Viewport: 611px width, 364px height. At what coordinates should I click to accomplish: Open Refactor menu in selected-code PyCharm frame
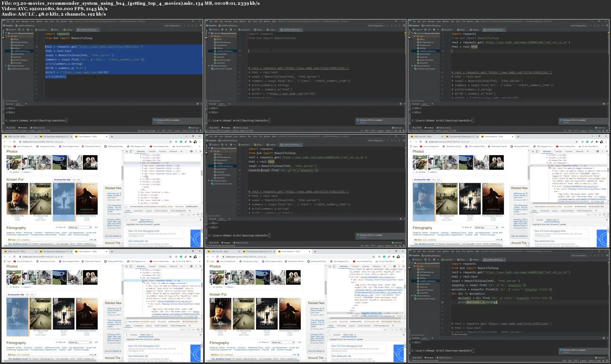tap(39, 21)
